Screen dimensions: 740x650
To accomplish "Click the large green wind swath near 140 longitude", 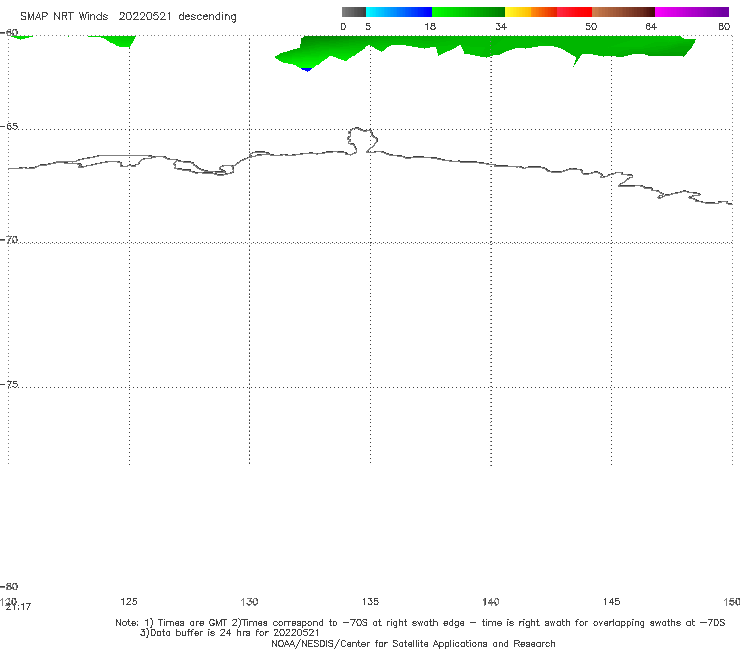I will coord(491,45).
